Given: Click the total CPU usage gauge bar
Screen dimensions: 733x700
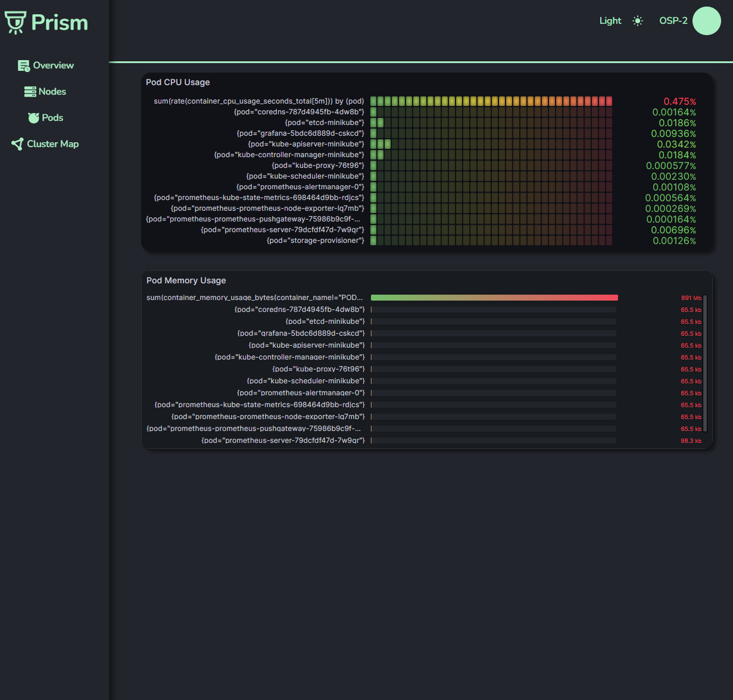Looking at the screenshot, I should point(491,101).
